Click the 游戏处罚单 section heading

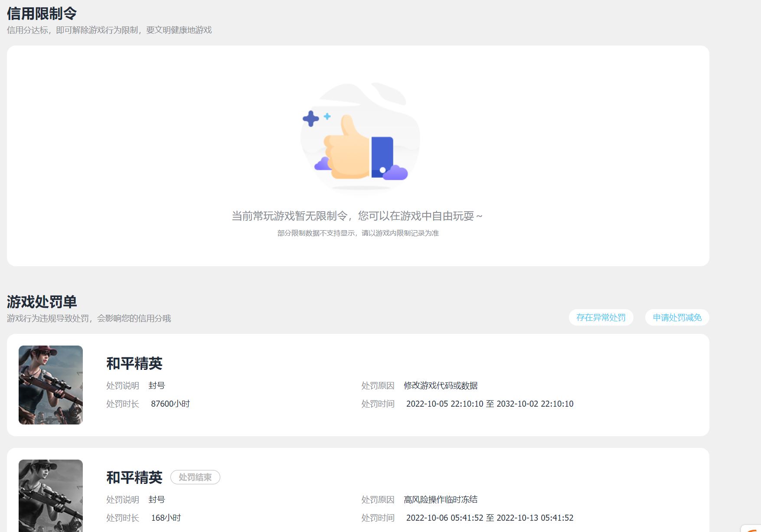tap(41, 303)
